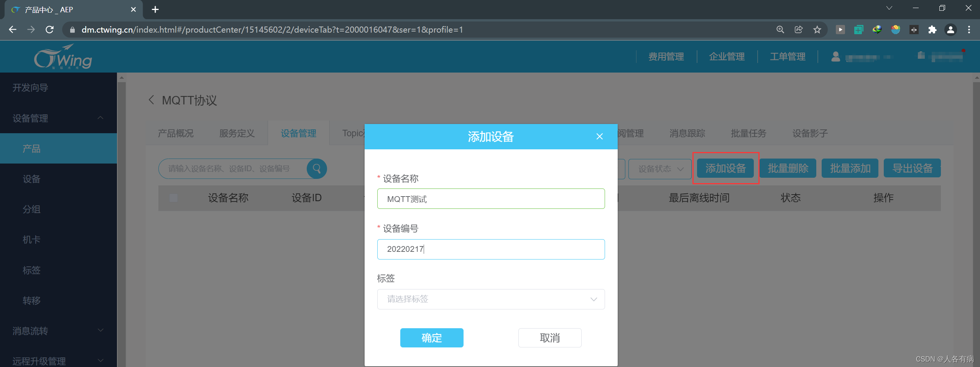Switch to the 产品概况 tab
980x367 pixels.
pos(176,133)
